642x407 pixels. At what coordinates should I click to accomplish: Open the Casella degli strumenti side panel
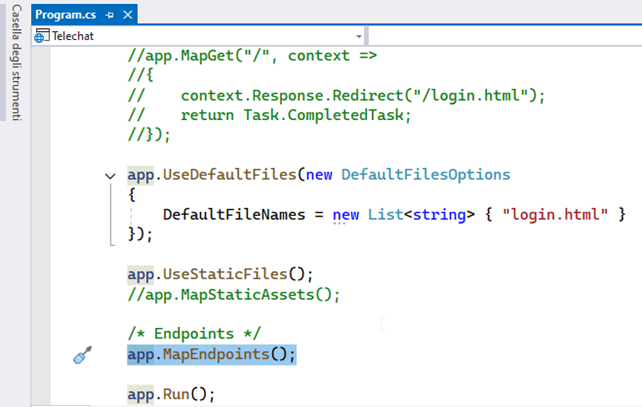click(x=15, y=62)
